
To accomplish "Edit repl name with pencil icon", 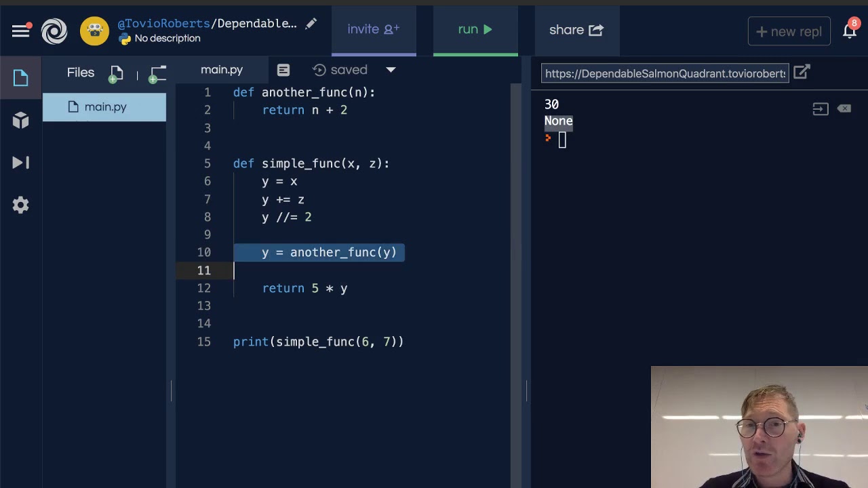I will point(311,24).
